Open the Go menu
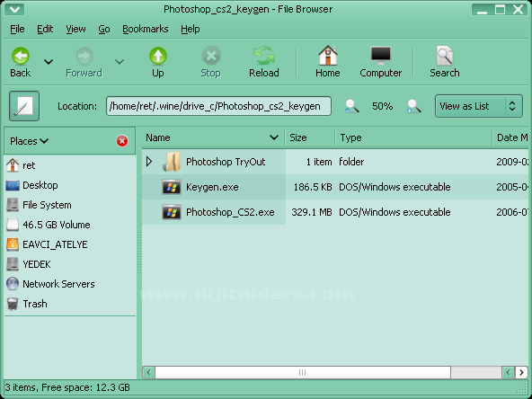Screen dimensions: 532x399 click(x=104, y=29)
